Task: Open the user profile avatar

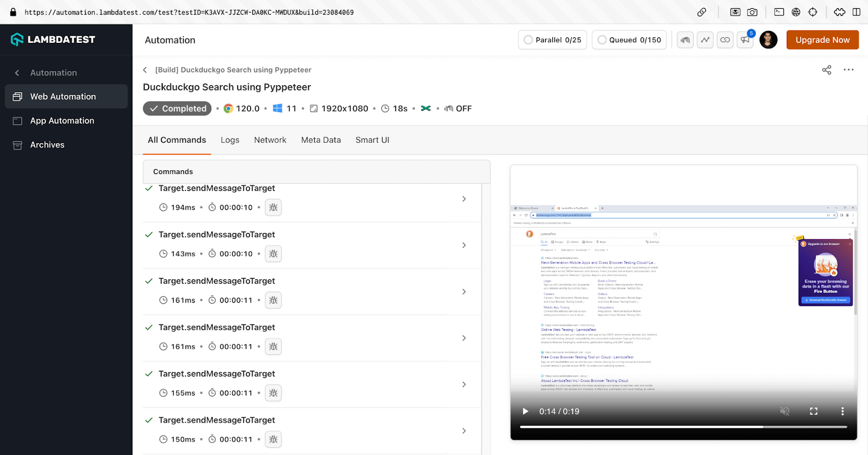Action: (768, 40)
